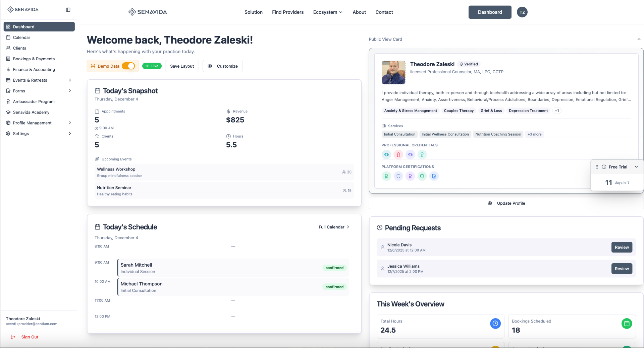Collapse the Public View Card with the chevron
Screen dimensions: 644x348
[639, 39]
